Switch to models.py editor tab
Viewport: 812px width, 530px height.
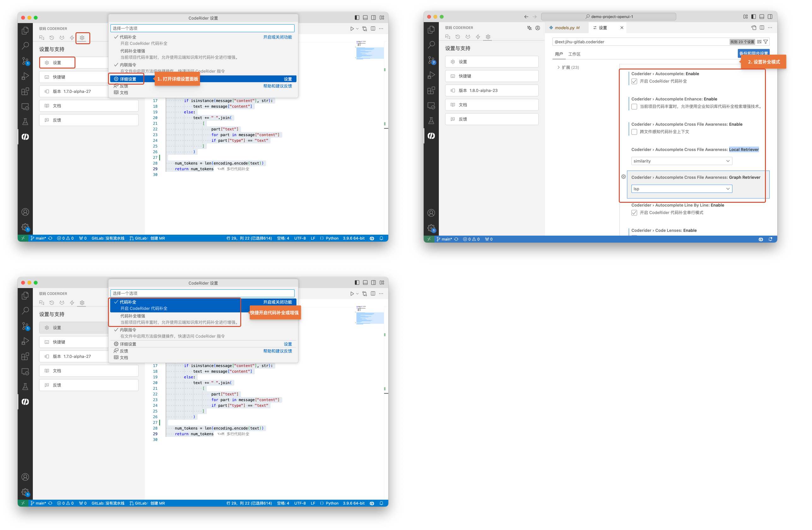(x=566, y=28)
